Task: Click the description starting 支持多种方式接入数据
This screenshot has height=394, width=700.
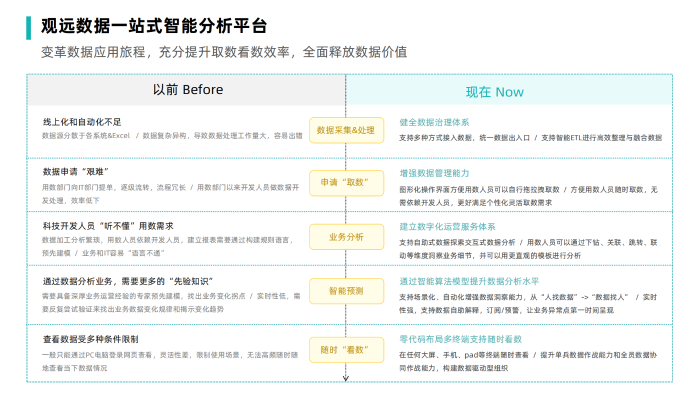Action: (530, 138)
